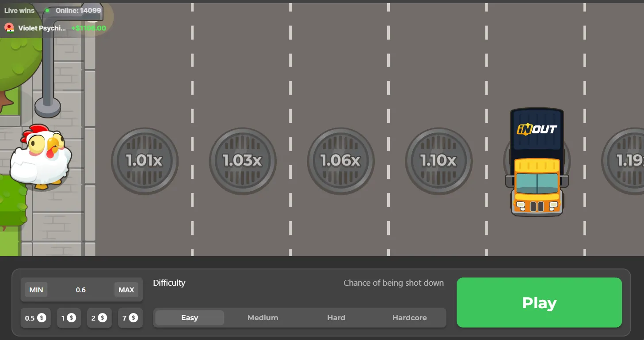Switch difficulty to Medium
Viewport: 644px width, 340px height.
263,318
